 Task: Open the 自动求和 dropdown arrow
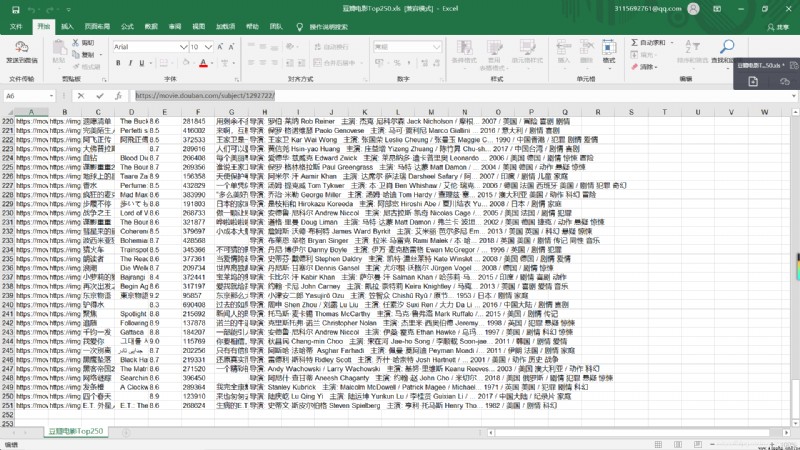(672, 42)
